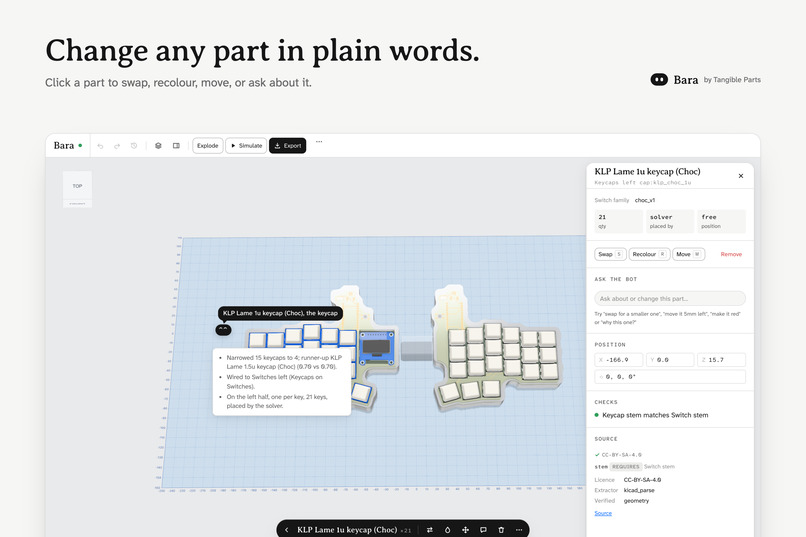Open the Source link in panel
This screenshot has height=537, width=806.
pos(603,513)
